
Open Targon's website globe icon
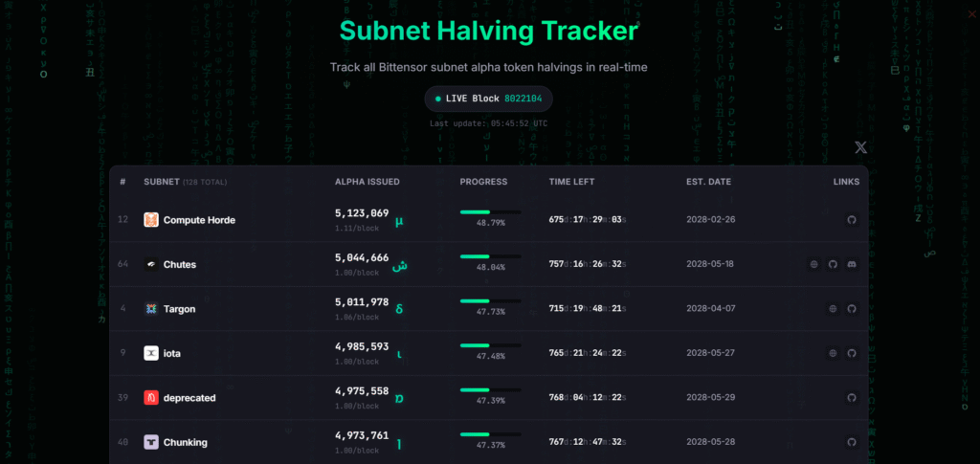click(833, 309)
